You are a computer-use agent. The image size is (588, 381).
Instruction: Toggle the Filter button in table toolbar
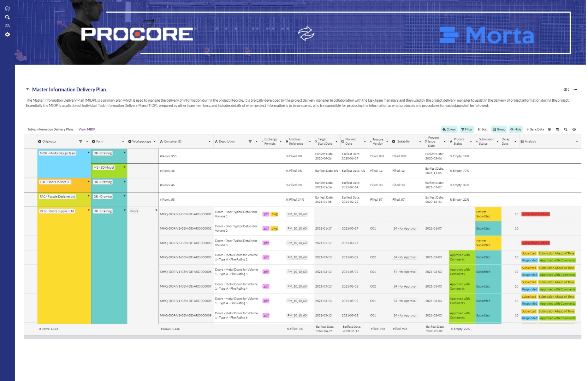(x=467, y=129)
